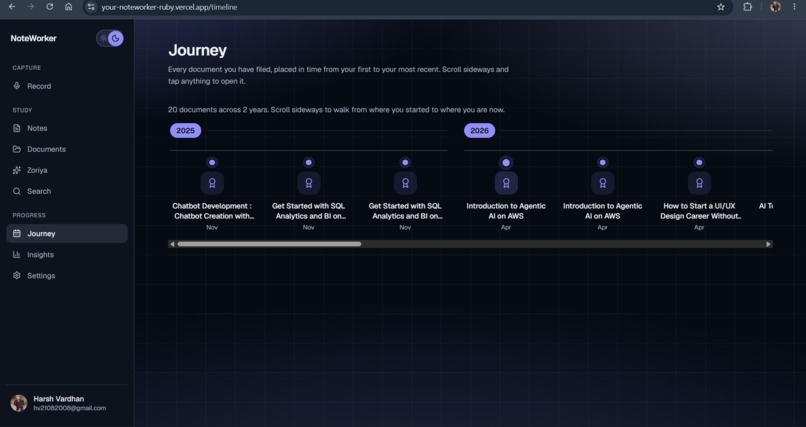Click timeline dot above Chatbot Development
Screen dimensions: 806x427
pos(212,162)
